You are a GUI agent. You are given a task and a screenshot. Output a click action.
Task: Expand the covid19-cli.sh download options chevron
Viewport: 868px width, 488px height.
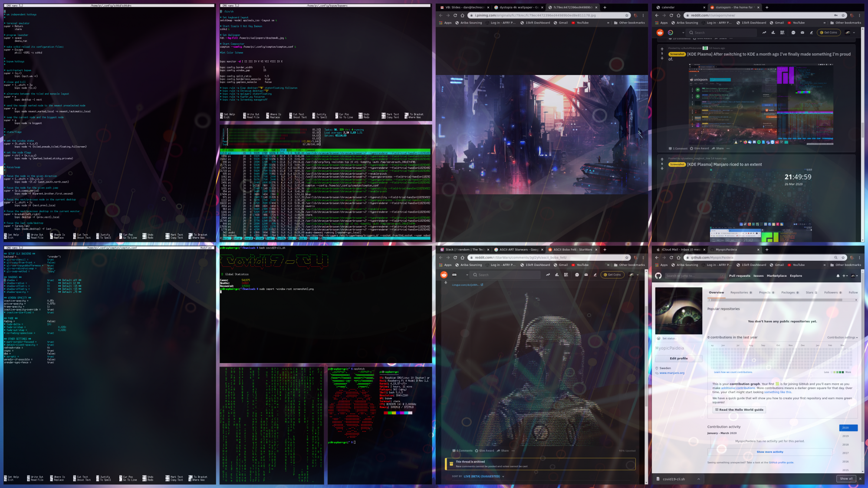pyautogui.click(x=699, y=479)
